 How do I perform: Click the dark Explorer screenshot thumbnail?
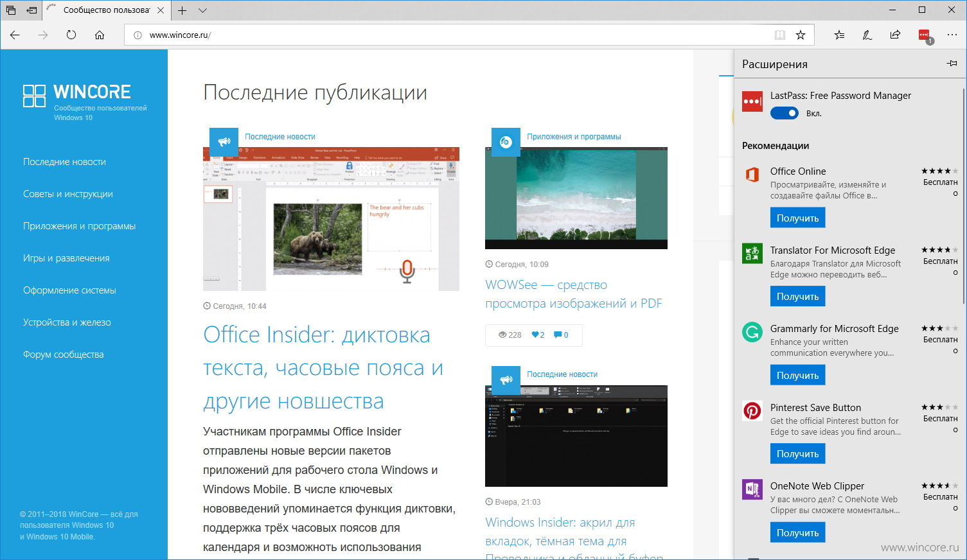click(576, 436)
